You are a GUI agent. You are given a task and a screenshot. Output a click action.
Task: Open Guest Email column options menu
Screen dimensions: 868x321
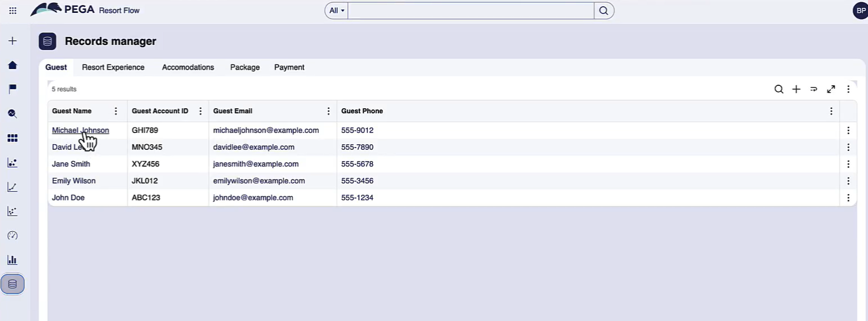tap(329, 111)
